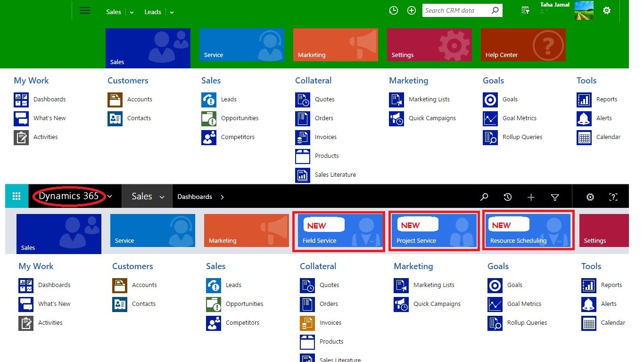Open the advanced find filter funnel icon
This screenshot has height=362, width=644.
pyautogui.click(x=555, y=197)
